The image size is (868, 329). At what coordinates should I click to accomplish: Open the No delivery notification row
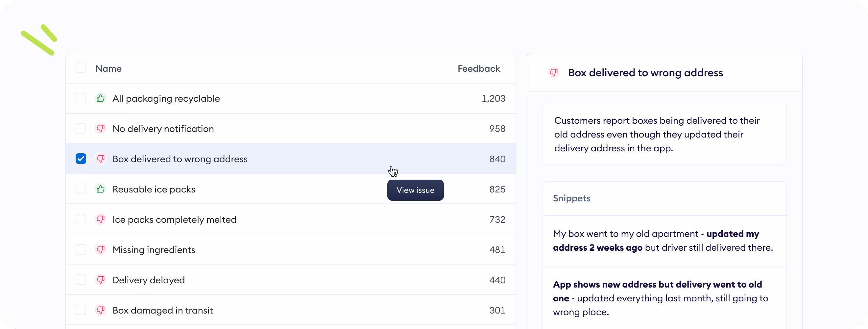click(x=290, y=128)
